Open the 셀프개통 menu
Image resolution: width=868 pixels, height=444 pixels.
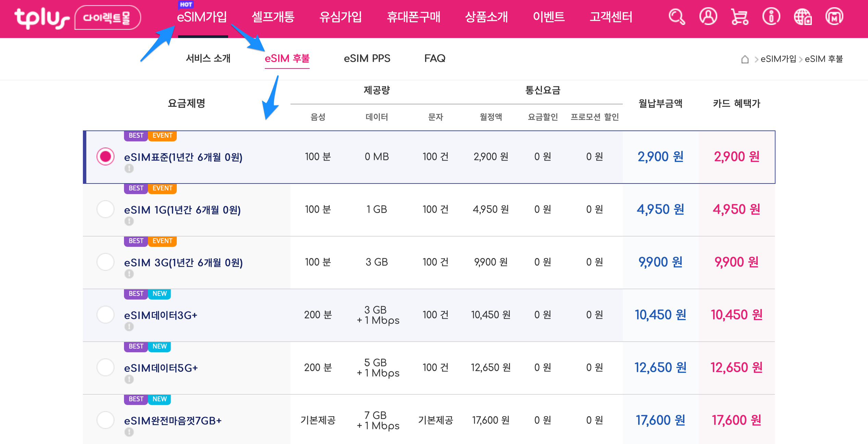point(273,17)
